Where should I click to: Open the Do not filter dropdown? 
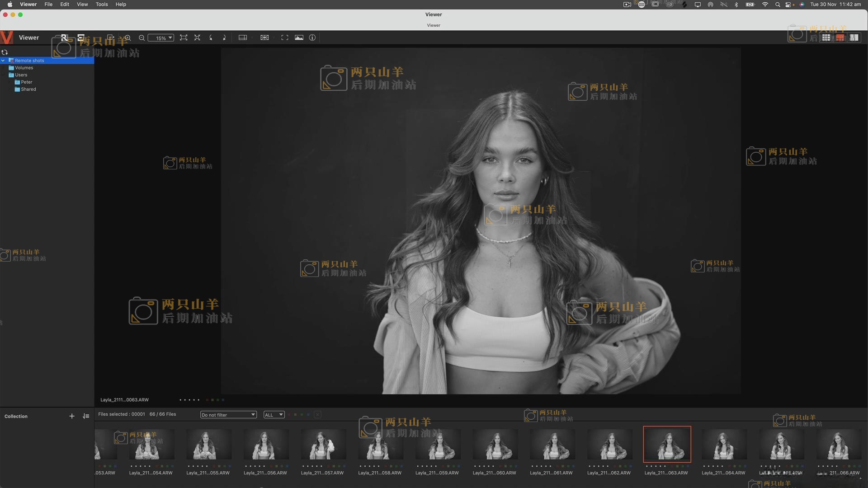click(x=228, y=415)
